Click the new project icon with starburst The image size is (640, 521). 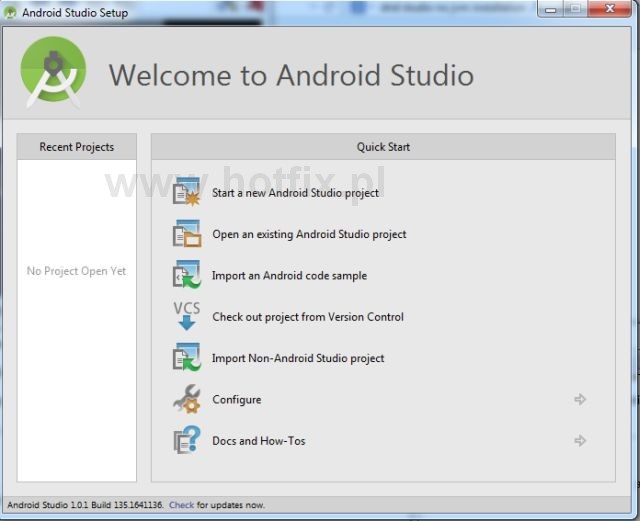click(187, 192)
